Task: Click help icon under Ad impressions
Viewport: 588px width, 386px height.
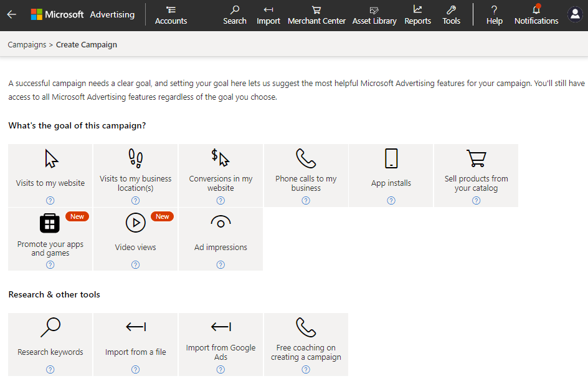Action: tap(220, 265)
